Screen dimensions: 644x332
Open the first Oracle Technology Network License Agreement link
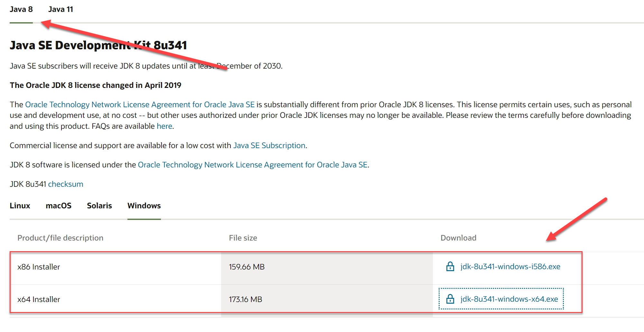[x=140, y=105]
